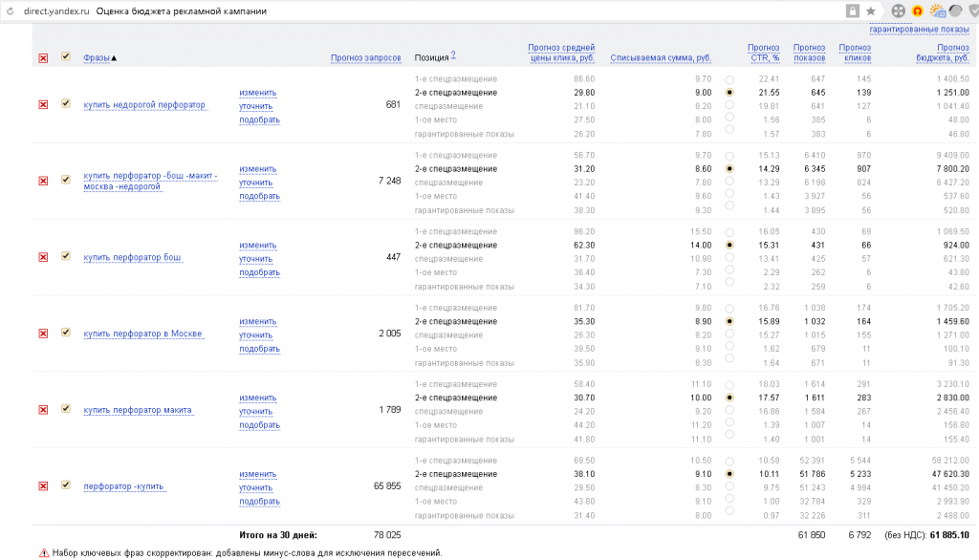
Task: Remove 'перфоратор -купить' with red X icon
Action: click(x=43, y=485)
